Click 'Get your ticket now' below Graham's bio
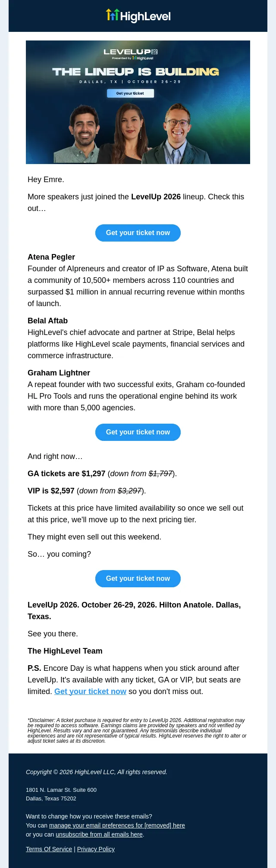This screenshot has width=276, height=868. [x=138, y=432]
